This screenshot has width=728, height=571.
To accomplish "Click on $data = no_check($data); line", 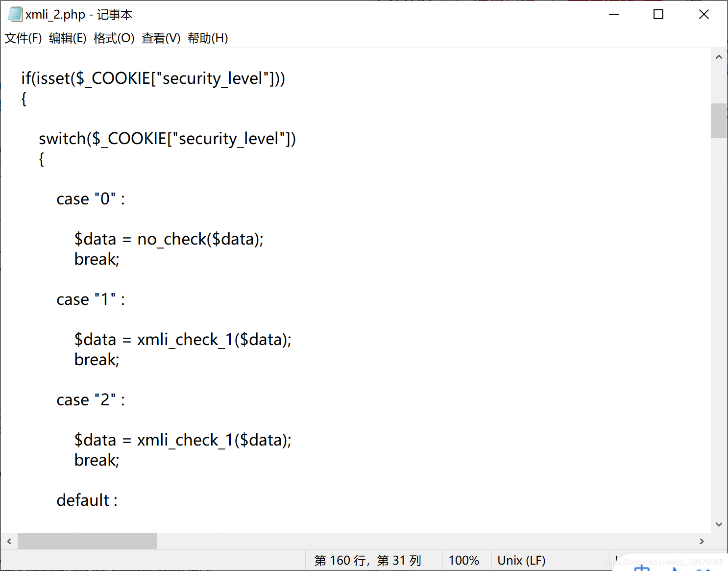I will point(169,239).
